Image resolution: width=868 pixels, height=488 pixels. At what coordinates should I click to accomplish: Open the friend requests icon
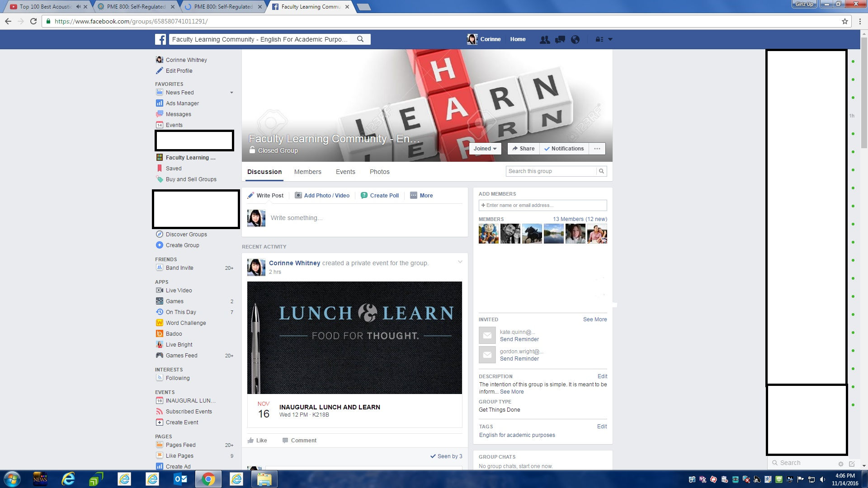point(545,40)
